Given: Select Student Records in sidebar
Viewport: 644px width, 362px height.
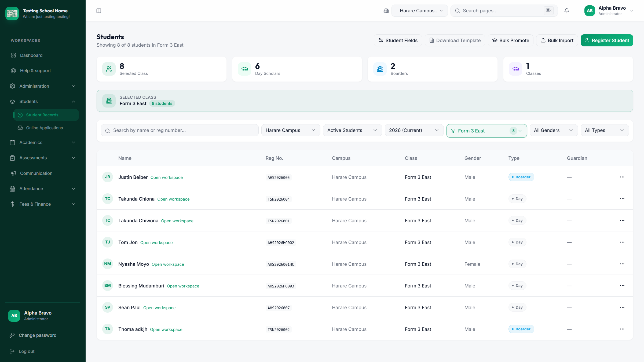Looking at the screenshot, I should tap(46, 115).
